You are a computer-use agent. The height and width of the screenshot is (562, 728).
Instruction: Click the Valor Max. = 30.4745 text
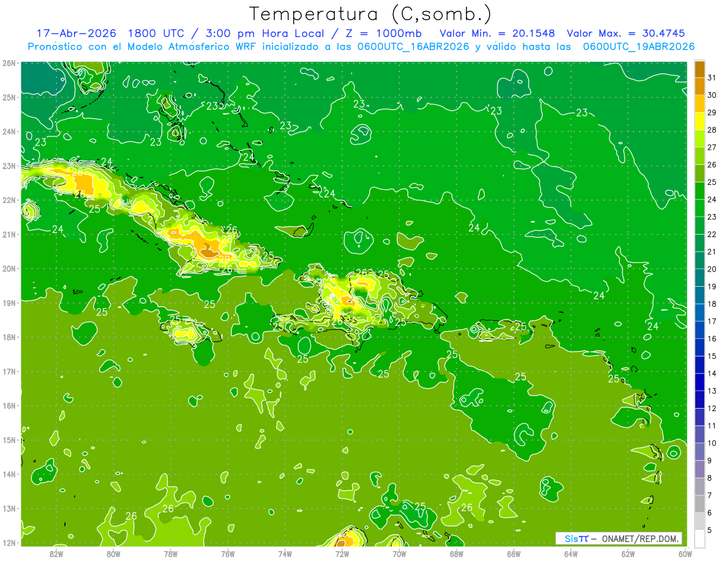(626, 33)
